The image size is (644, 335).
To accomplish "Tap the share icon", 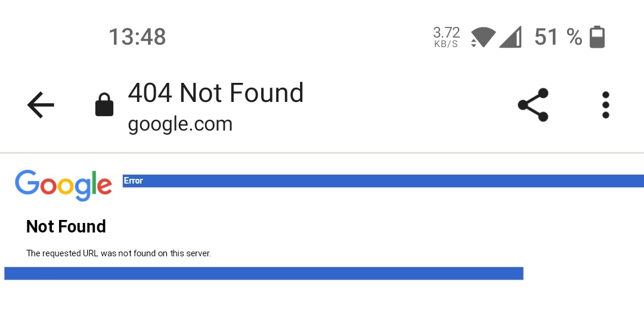I will 532,105.
